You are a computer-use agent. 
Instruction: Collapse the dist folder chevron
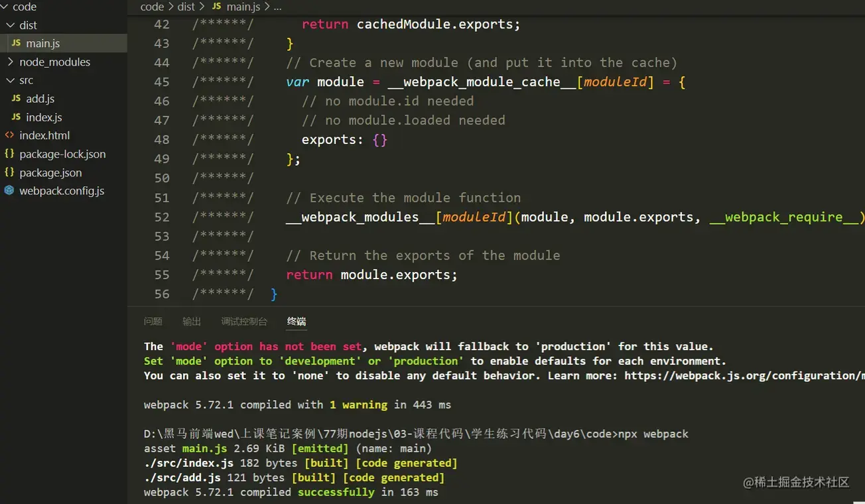(10, 25)
